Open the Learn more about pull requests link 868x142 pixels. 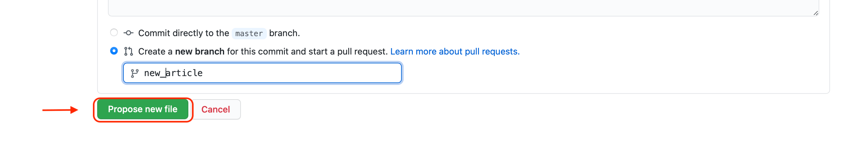point(455,51)
